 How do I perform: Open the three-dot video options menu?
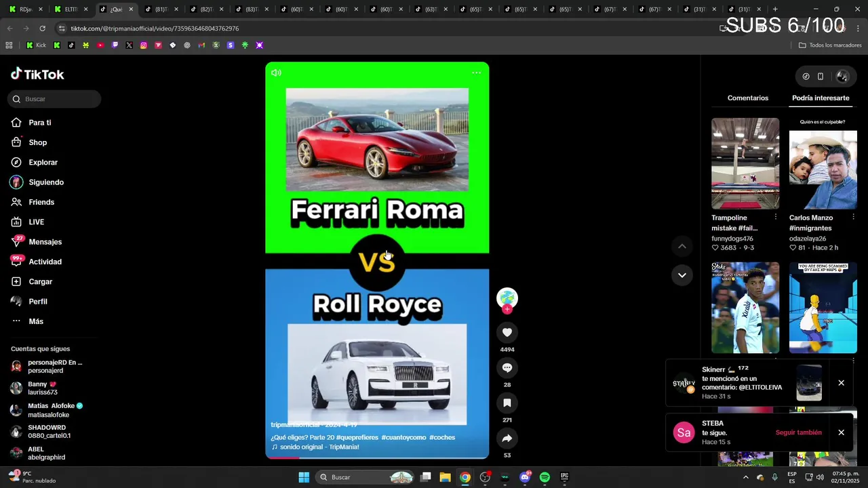[476, 73]
